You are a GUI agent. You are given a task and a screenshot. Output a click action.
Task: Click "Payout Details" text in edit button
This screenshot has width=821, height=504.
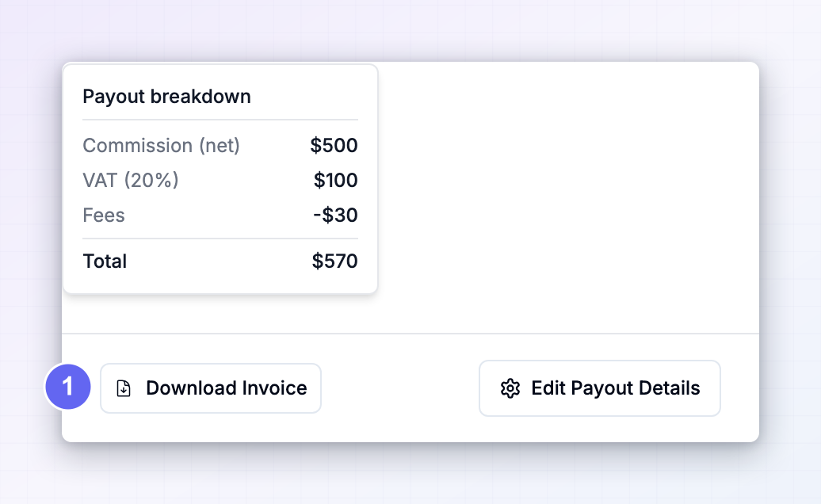click(x=635, y=388)
